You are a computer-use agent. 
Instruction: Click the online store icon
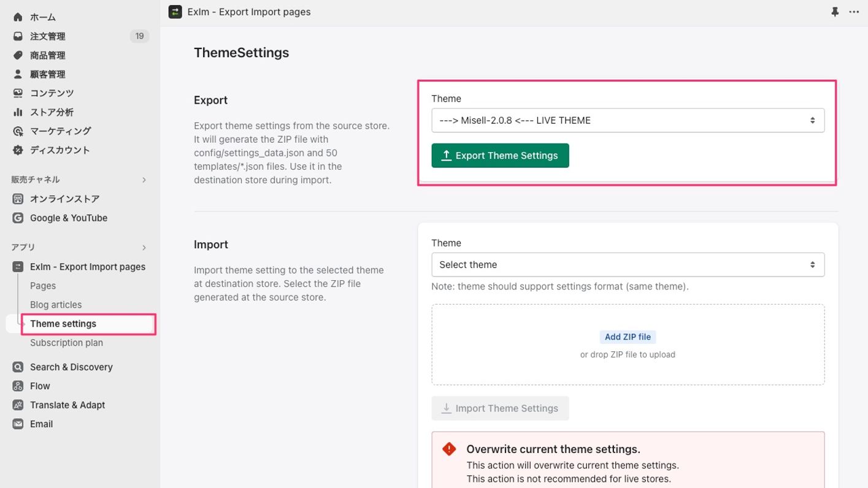click(x=18, y=199)
